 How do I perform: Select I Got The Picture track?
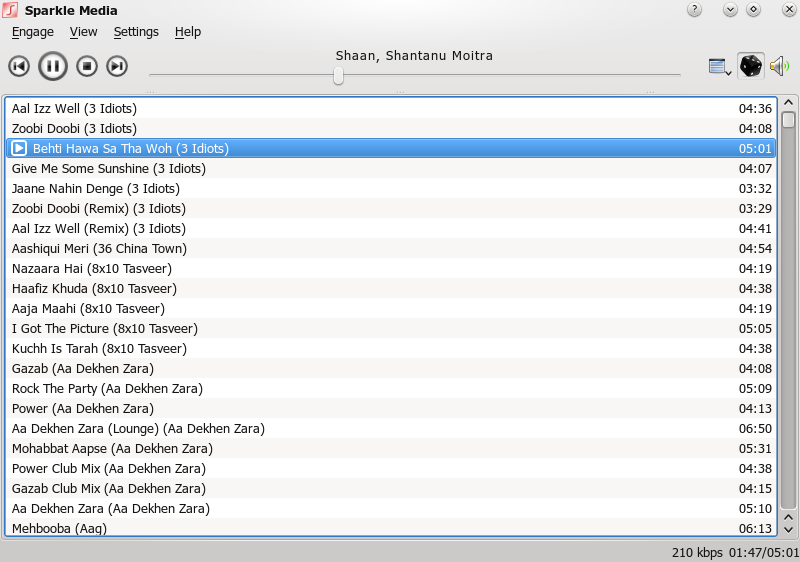click(391, 328)
